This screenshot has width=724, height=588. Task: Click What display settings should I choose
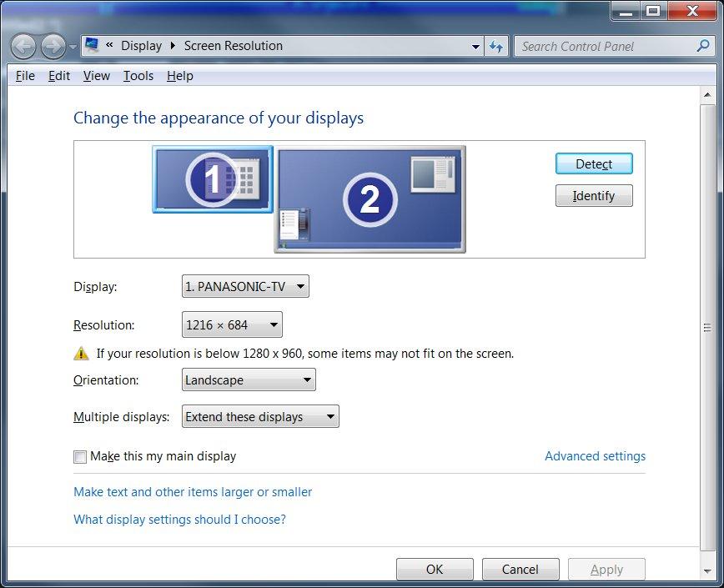(x=179, y=520)
